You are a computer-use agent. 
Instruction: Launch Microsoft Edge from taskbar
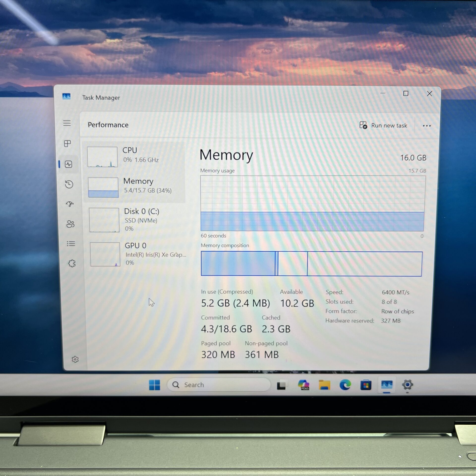(345, 385)
